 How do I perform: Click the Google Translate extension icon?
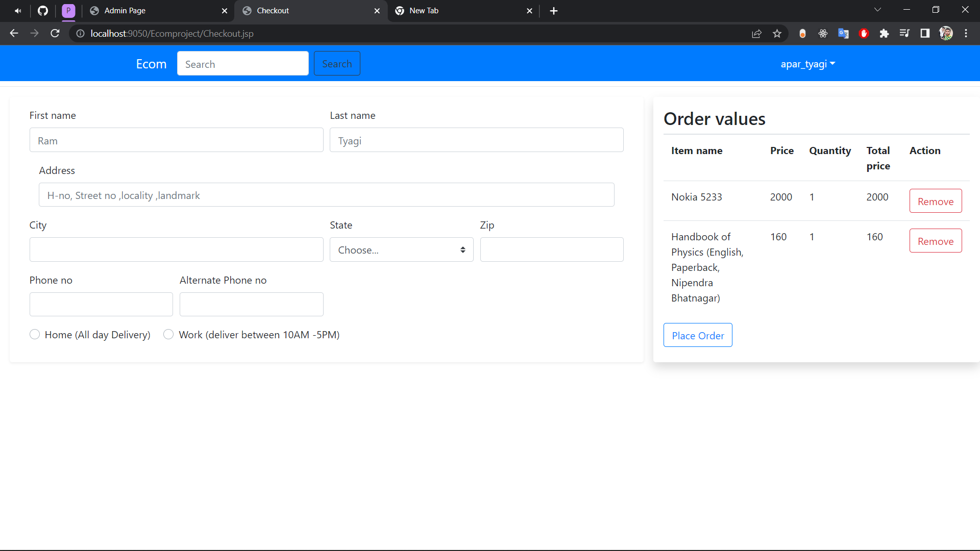click(843, 33)
